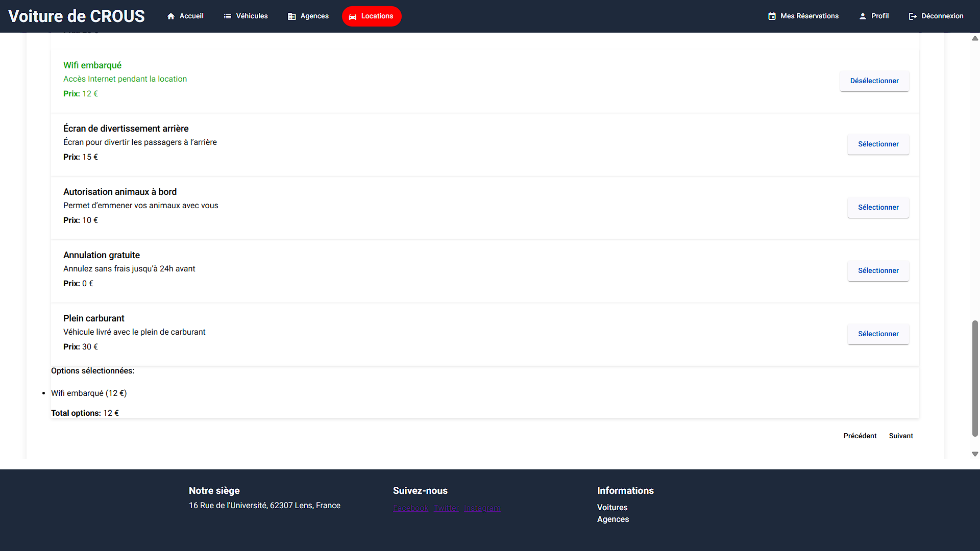
Task: Select Écran de divertissement arrière option
Action: (x=878, y=144)
